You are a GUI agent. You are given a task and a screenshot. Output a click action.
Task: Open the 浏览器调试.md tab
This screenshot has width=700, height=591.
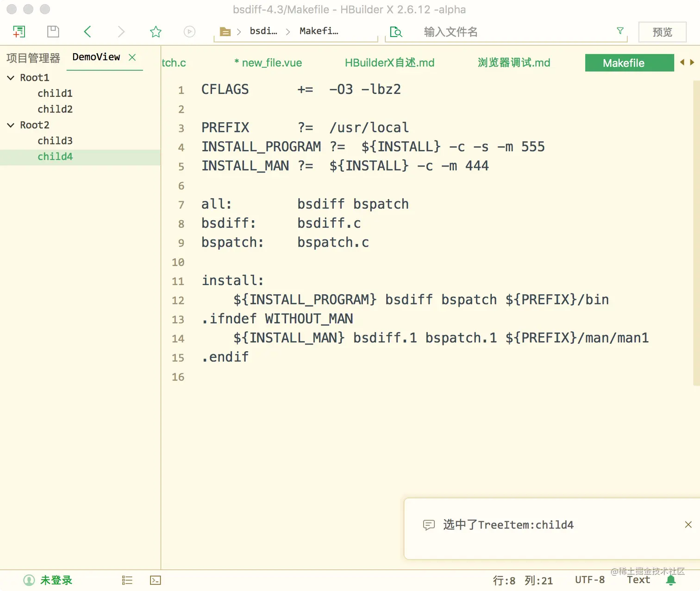[514, 63]
